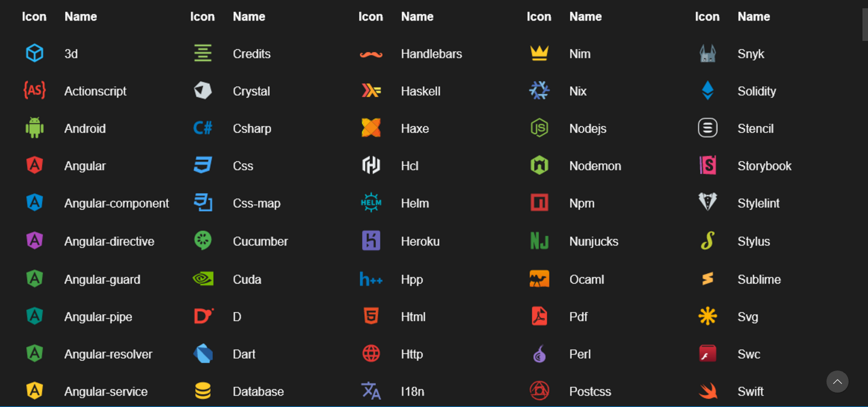Select the Database cylinder icon

pos(203,391)
